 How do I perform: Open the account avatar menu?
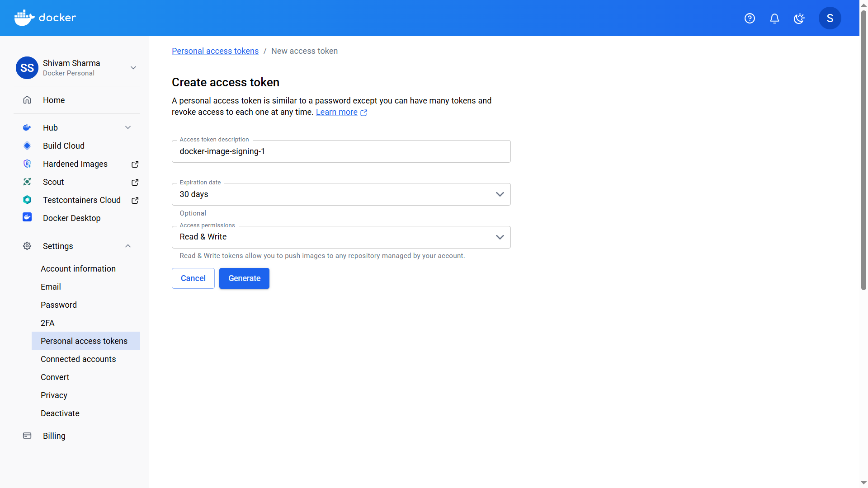coord(830,18)
